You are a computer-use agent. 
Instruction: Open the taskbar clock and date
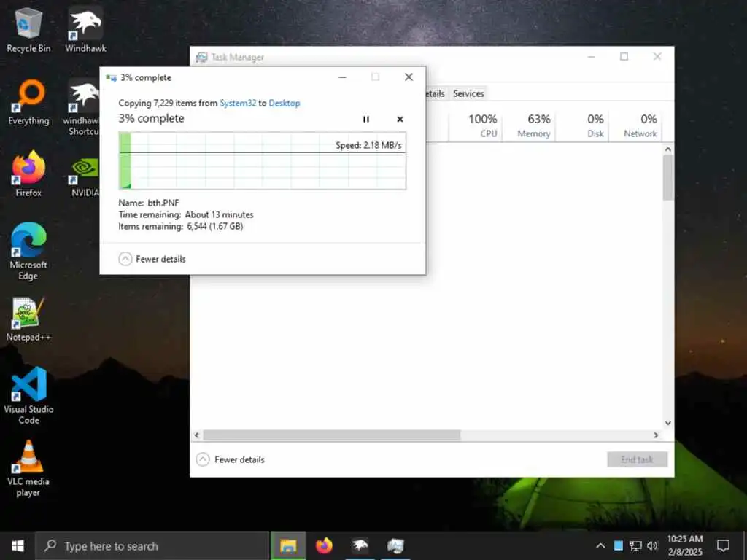tap(684, 545)
